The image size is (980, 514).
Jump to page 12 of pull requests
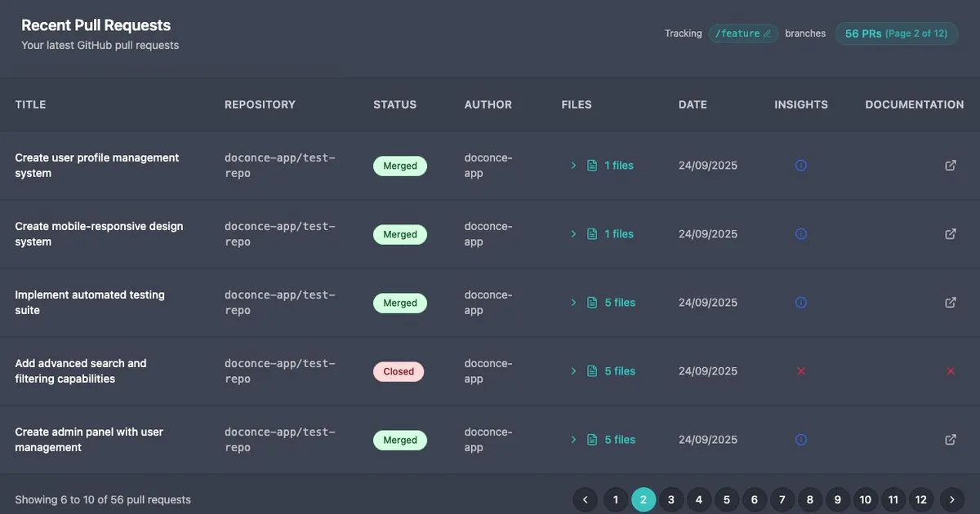pos(921,499)
